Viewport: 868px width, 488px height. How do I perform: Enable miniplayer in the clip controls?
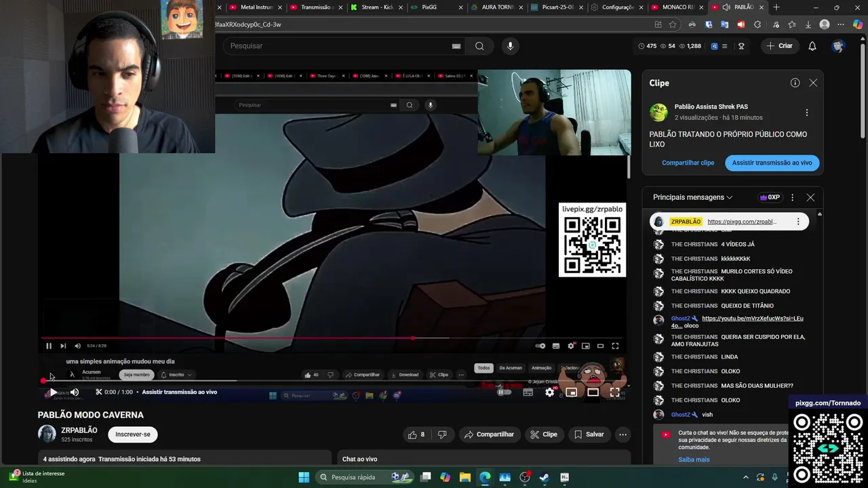click(x=572, y=392)
